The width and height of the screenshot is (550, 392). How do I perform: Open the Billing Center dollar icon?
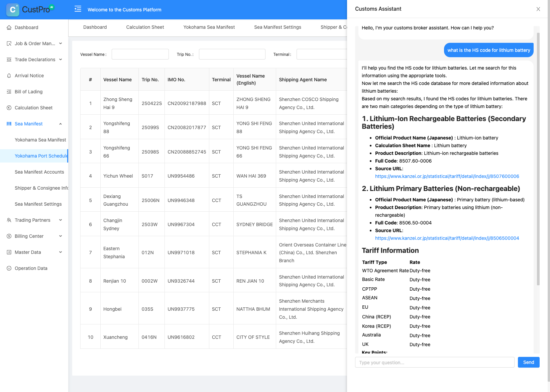9,236
